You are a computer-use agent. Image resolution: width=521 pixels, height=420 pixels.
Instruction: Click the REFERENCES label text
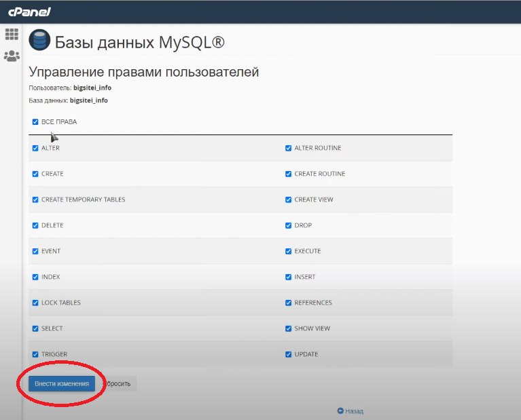coord(313,303)
